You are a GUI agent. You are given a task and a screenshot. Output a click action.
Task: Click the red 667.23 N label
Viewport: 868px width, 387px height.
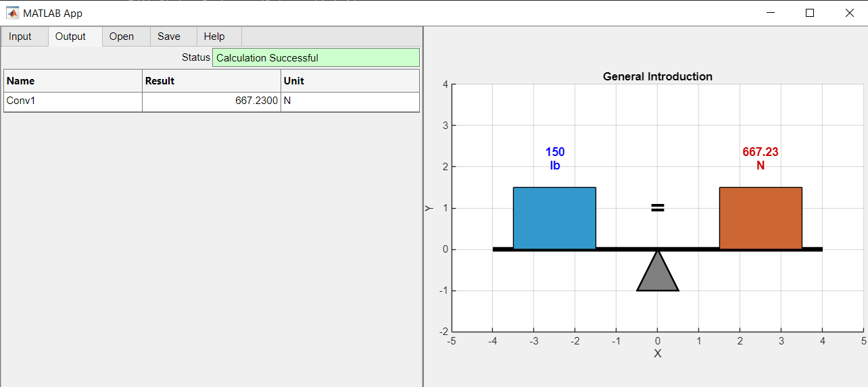pyautogui.click(x=761, y=159)
